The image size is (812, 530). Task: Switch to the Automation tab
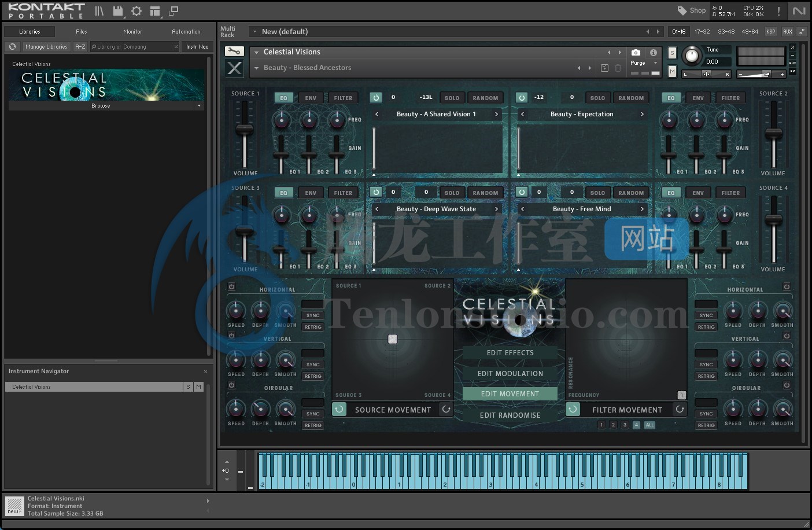point(186,31)
